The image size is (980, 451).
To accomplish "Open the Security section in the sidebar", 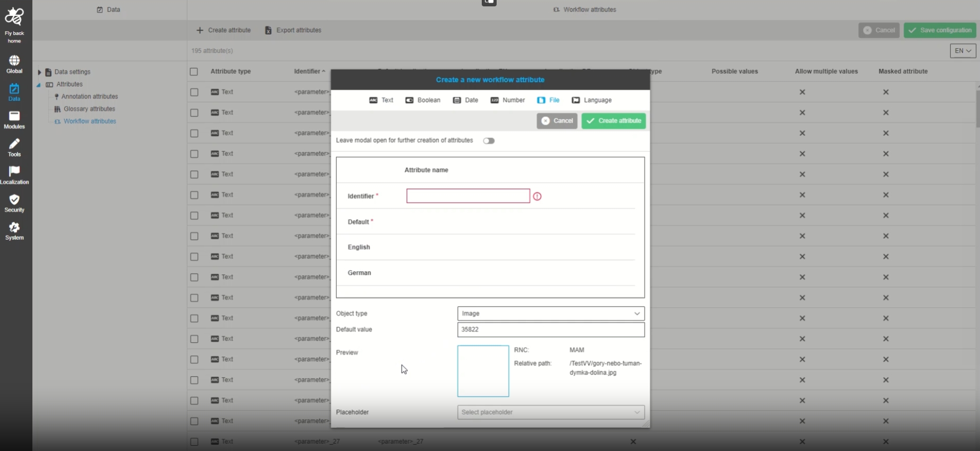I will tap(14, 203).
